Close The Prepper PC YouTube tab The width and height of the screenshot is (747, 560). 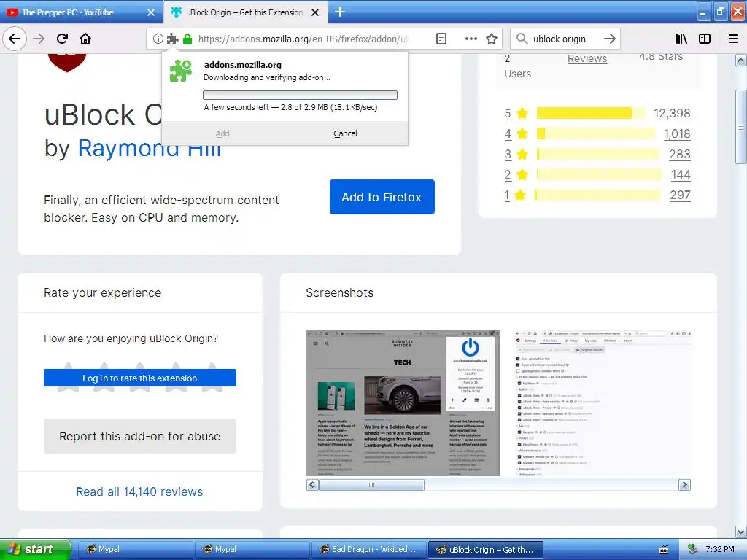tap(151, 12)
